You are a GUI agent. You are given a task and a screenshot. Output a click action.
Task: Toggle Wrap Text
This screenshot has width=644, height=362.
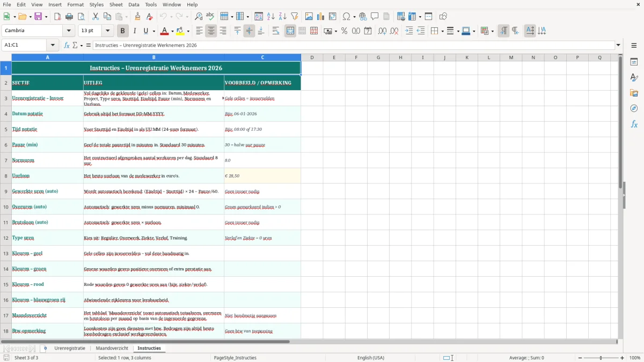(x=276, y=31)
